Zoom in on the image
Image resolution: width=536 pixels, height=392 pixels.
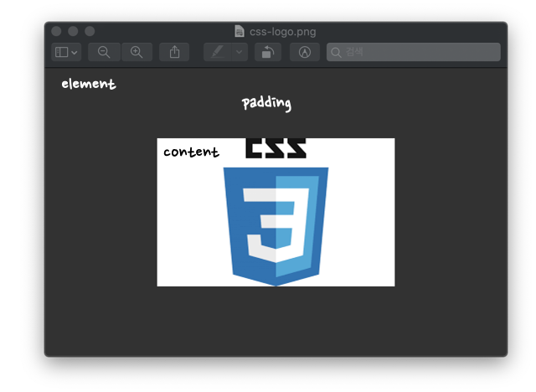pos(137,52)
